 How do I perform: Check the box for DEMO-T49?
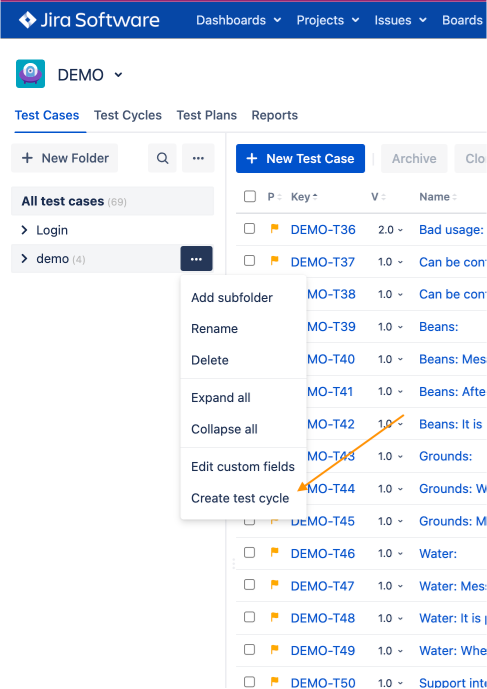249,649
